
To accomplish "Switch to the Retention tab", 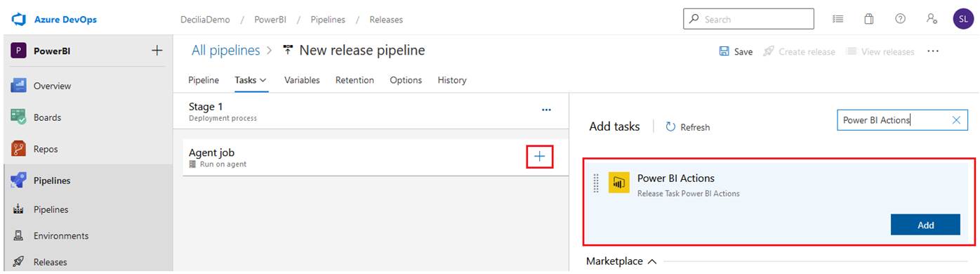I will tap(355, 80).
